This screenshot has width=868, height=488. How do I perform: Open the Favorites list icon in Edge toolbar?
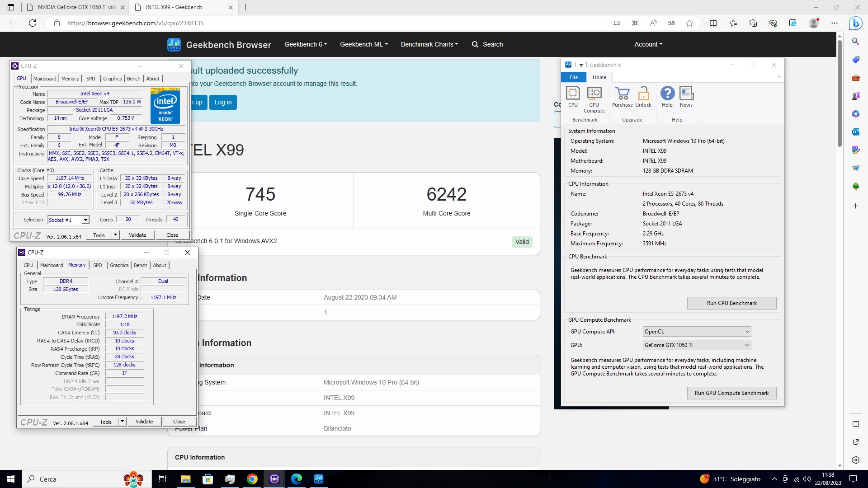point(733,23)
